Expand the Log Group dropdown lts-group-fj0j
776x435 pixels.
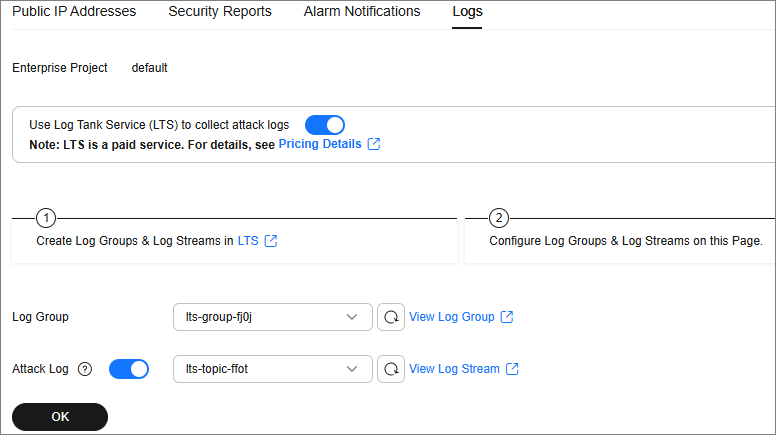(x=273, y=317)
